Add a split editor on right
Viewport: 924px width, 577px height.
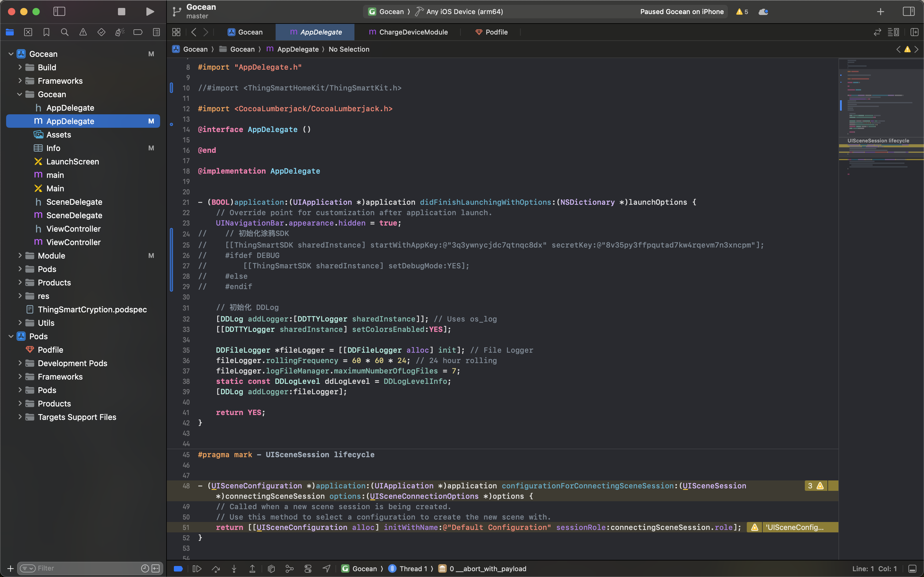point(915,32)
